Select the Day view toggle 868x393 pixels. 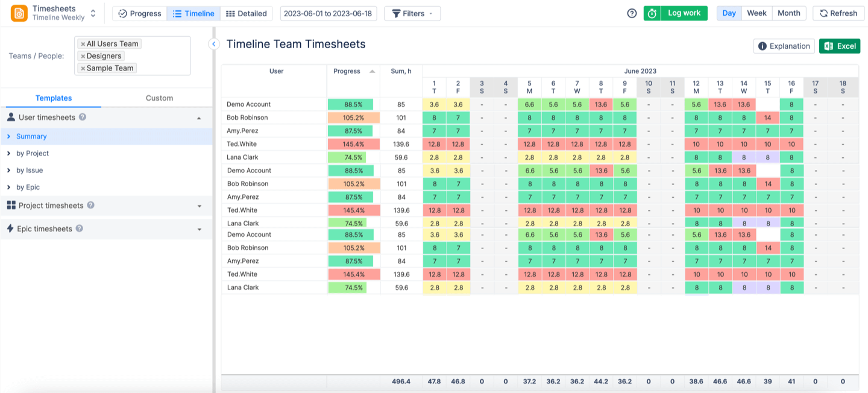pyautogui.click(x=729, y=13)
